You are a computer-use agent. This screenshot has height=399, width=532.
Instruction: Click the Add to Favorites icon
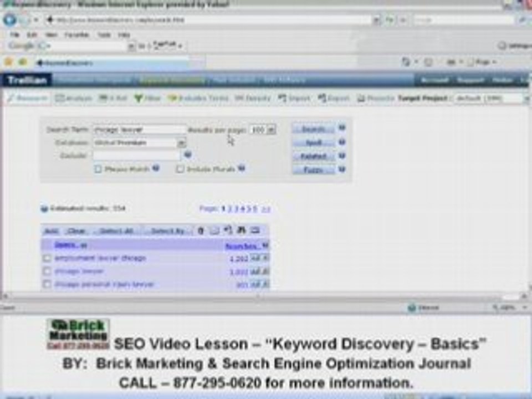tap(23, 62)
